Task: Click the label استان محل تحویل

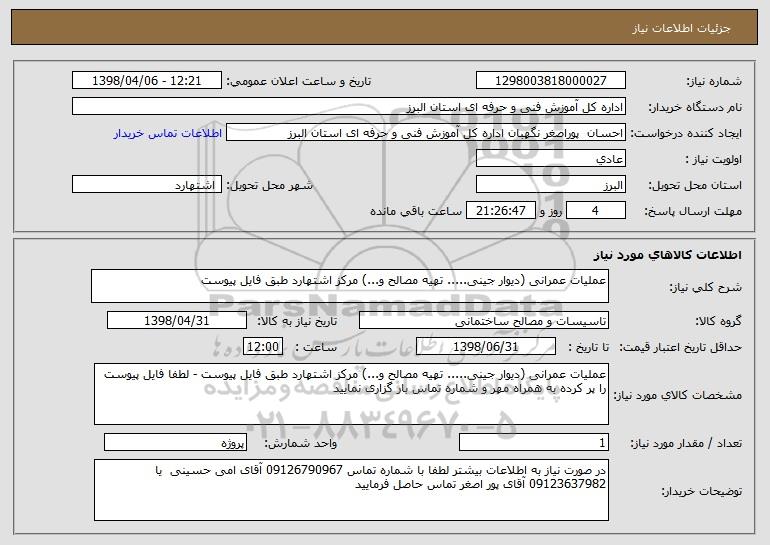Action: click(x=696, y=185)
